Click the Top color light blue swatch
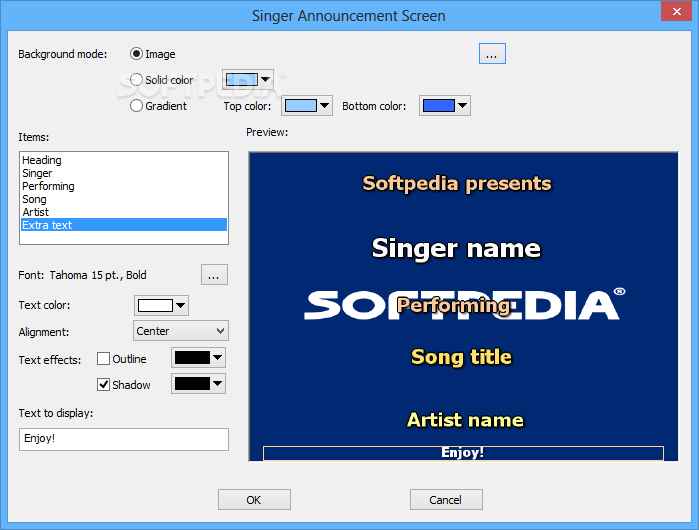Image resolution: width=699 pixels, height=530 pixels. coord(301,106)
